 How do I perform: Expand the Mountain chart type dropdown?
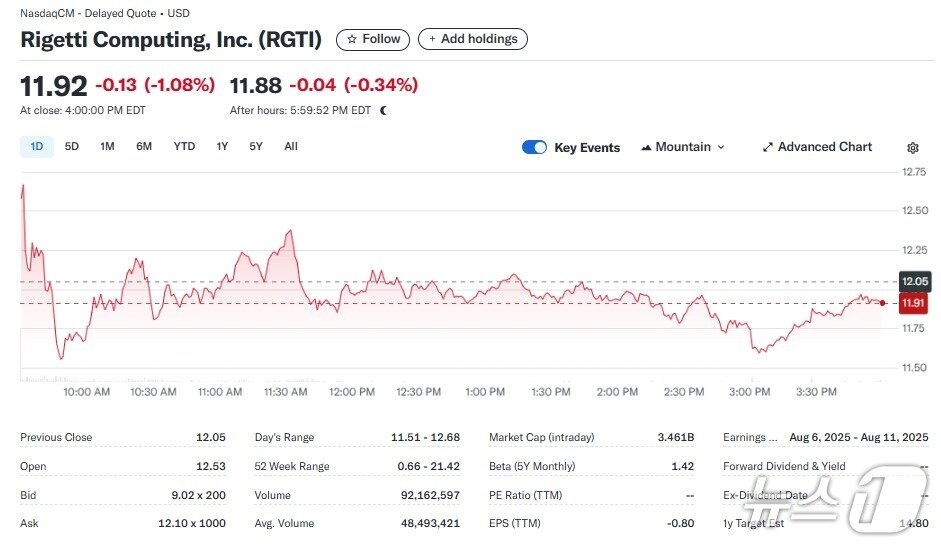(721, 147)
